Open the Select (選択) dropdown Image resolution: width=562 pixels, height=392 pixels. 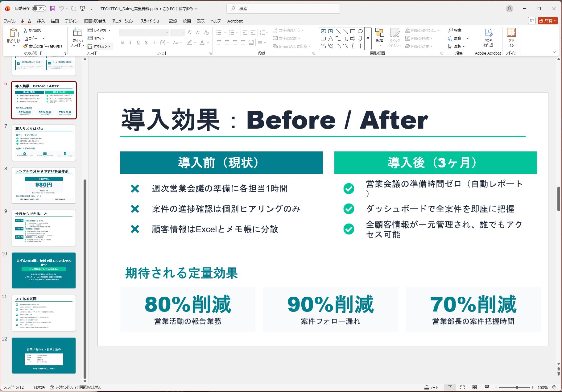coord(456,46)
